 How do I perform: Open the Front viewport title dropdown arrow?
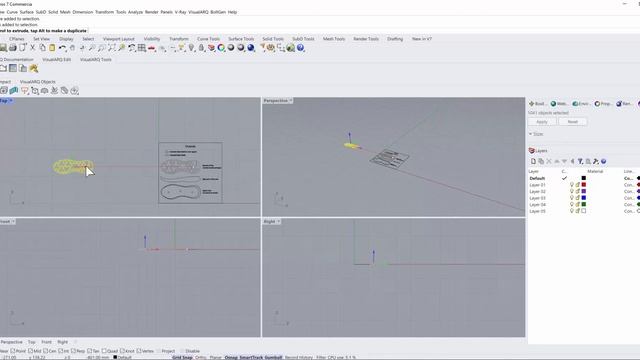(13, 221)
